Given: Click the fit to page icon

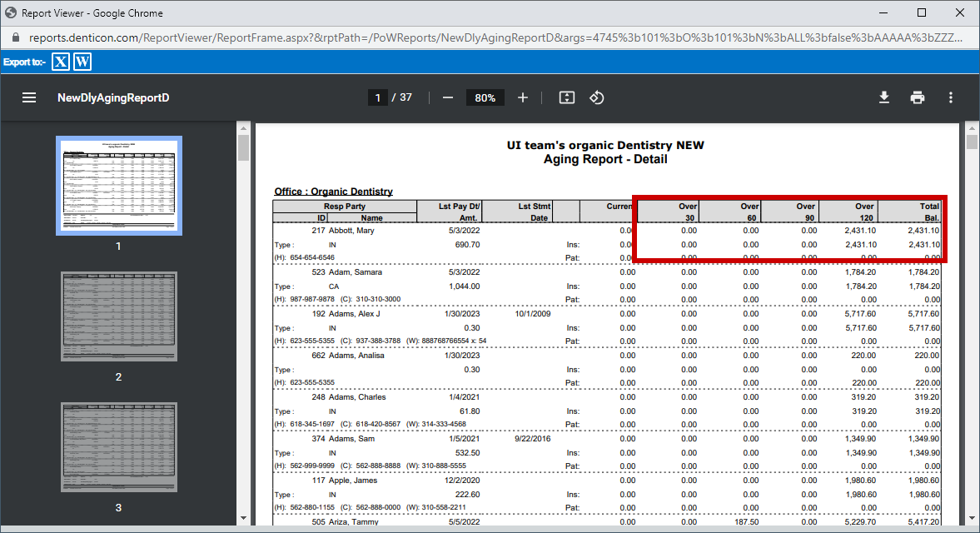Looking at the screenshot, I should tap(567, 97).
